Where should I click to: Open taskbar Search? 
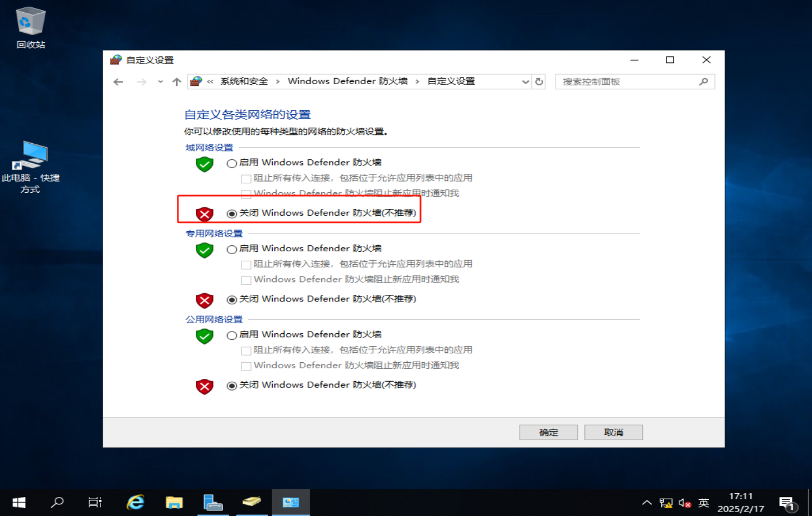[57, 503]
